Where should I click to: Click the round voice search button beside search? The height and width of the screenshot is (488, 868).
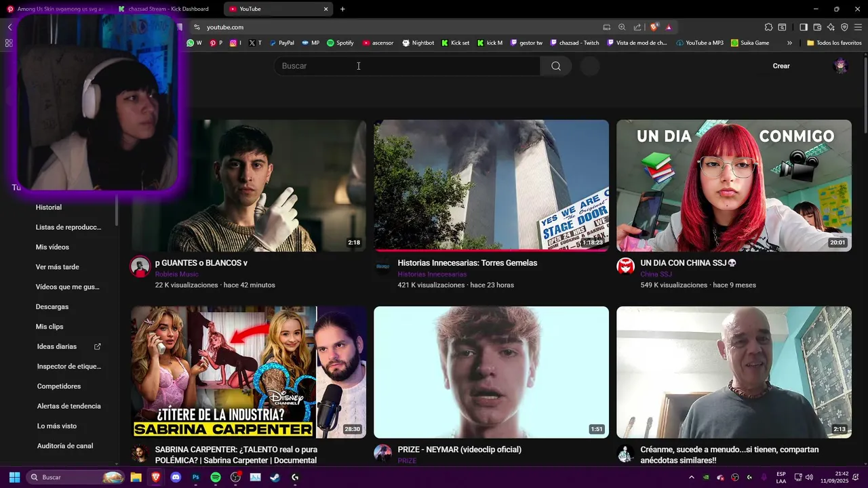590,66
